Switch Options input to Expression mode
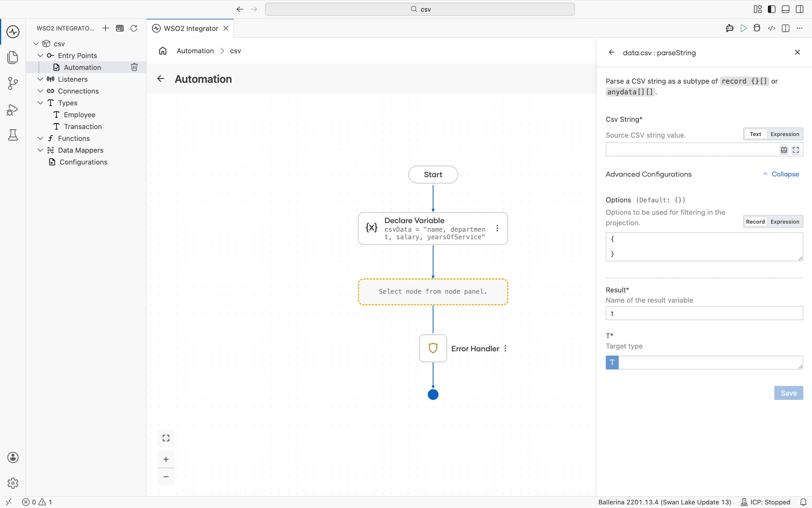 [785, 221]
